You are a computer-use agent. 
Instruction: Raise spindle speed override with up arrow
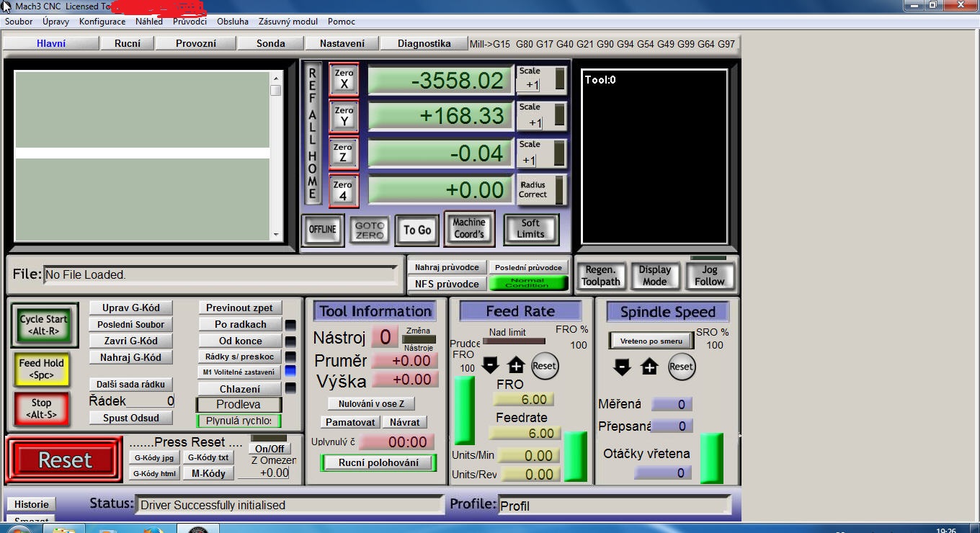coord(649,367)
